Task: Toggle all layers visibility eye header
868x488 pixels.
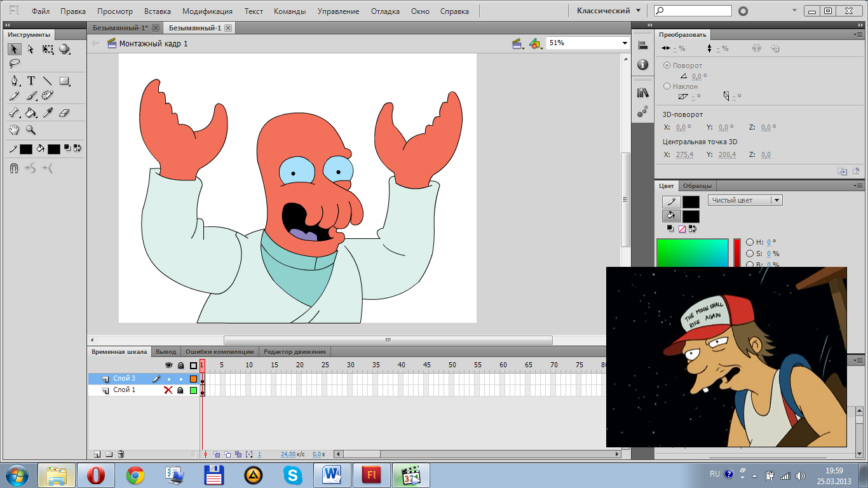Action: click(168, 365)
